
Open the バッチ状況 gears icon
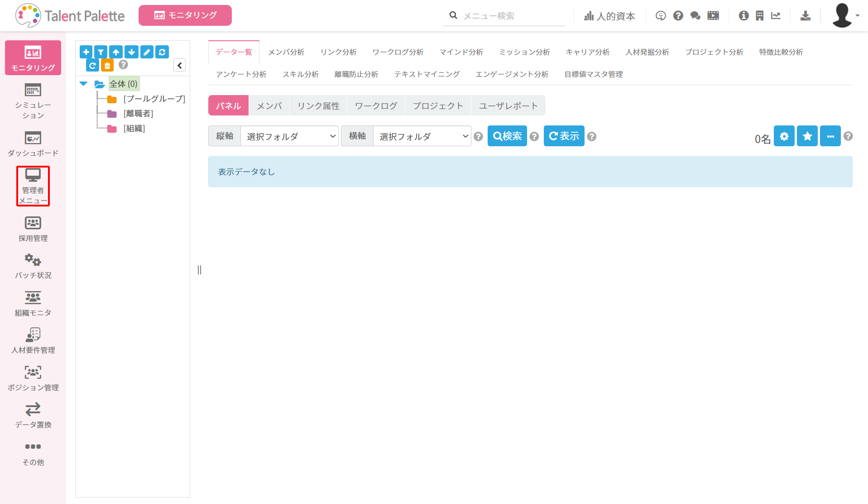click(33, 266)
